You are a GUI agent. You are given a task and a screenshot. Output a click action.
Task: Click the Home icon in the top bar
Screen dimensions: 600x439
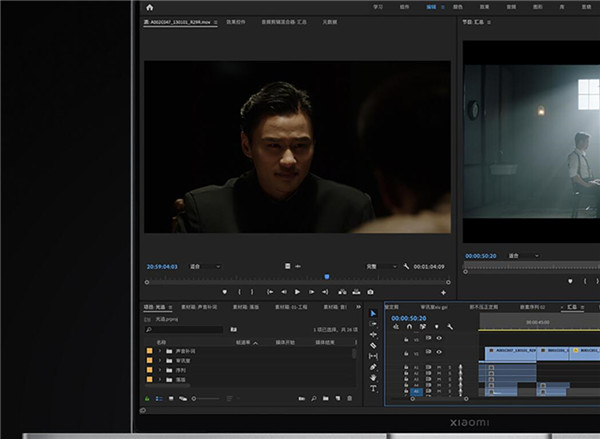pyautogui.click(x=149, y=7)
